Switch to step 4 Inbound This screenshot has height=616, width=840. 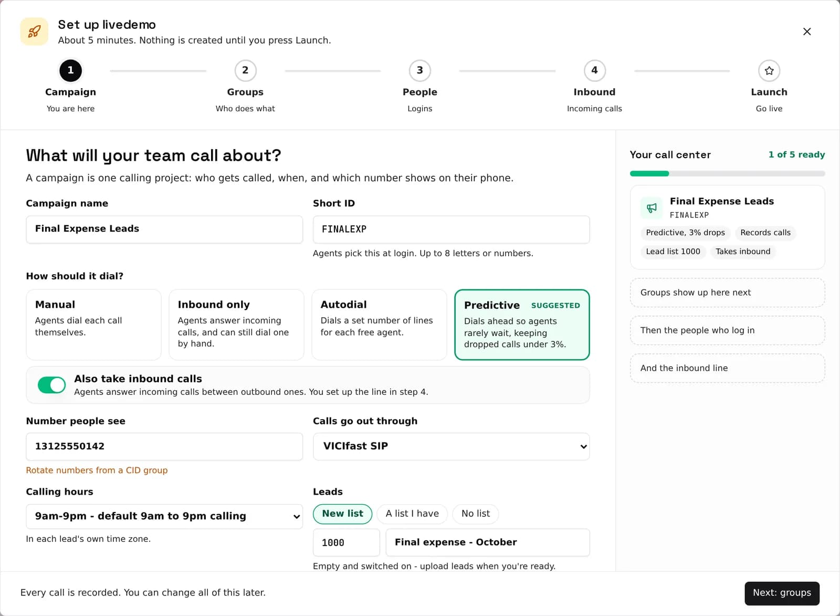(x=594, y=70)
